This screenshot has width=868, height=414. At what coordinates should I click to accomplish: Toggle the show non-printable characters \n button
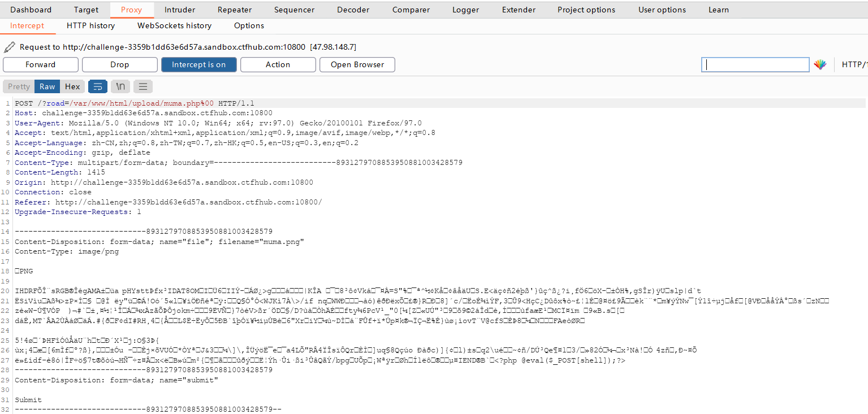[120, 86]
